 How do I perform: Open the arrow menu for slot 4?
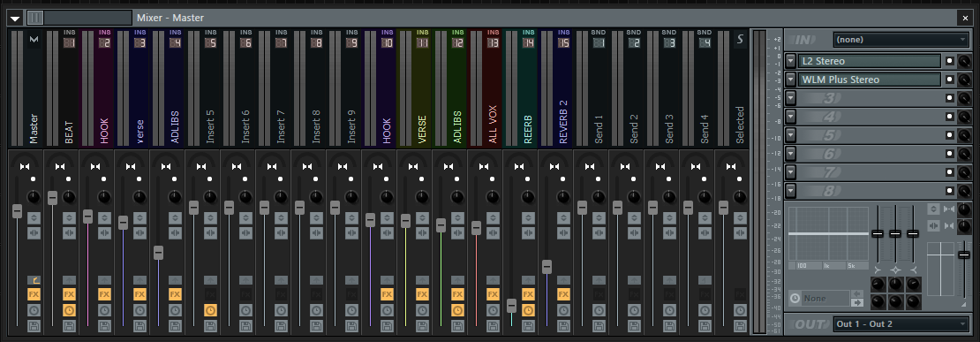coord(791,117)
